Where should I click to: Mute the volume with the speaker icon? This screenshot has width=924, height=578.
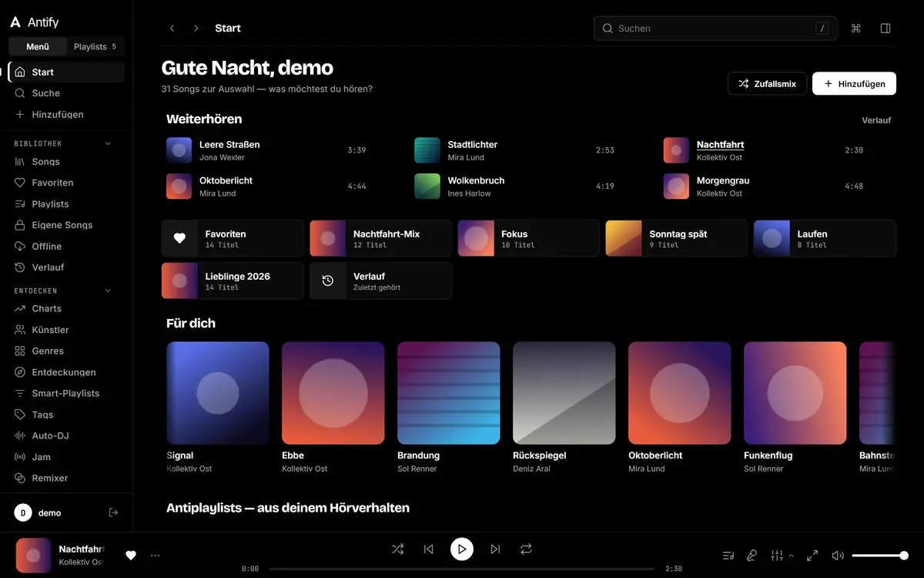(838, 555)
